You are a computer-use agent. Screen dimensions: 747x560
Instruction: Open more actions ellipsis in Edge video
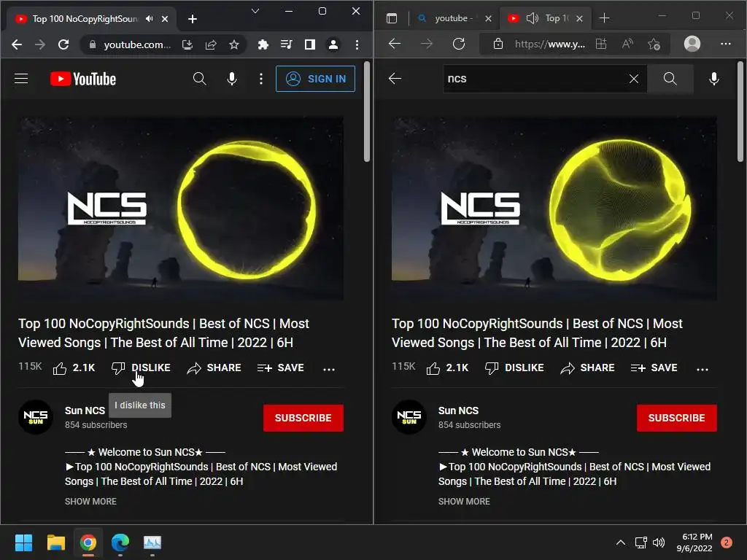[703, 369]
